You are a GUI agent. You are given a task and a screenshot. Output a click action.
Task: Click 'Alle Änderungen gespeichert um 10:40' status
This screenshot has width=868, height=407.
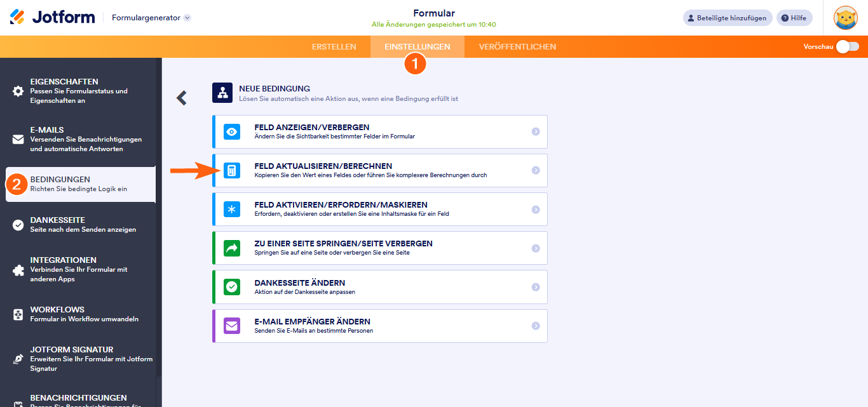pyautogui.click(x=434, y=25)
